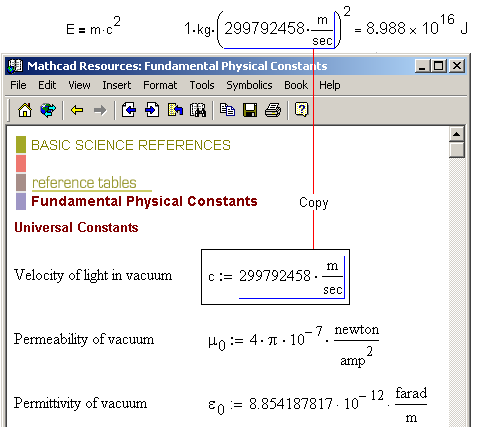Click the BASIC SCIENCE REFERENCES heading
478x427 pixels.
point(131,145)
